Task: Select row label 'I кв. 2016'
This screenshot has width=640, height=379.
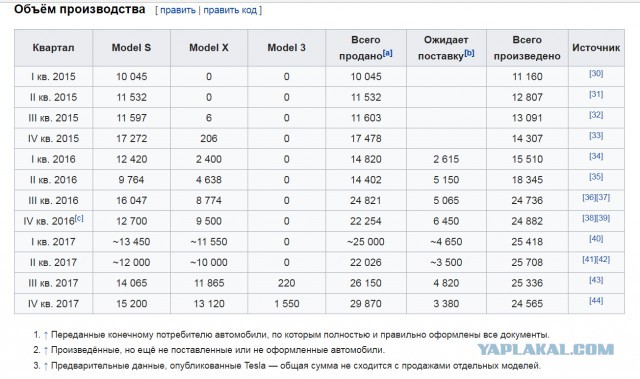Action: point(53,159)
